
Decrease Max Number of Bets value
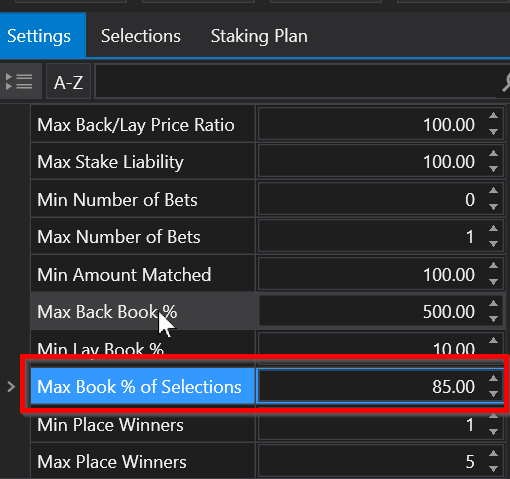click(493, 244)
